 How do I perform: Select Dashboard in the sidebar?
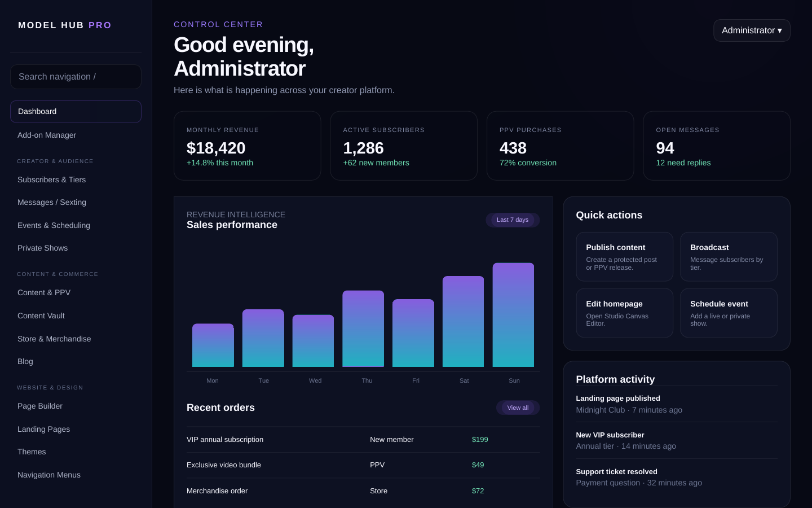tap(76, 112)
